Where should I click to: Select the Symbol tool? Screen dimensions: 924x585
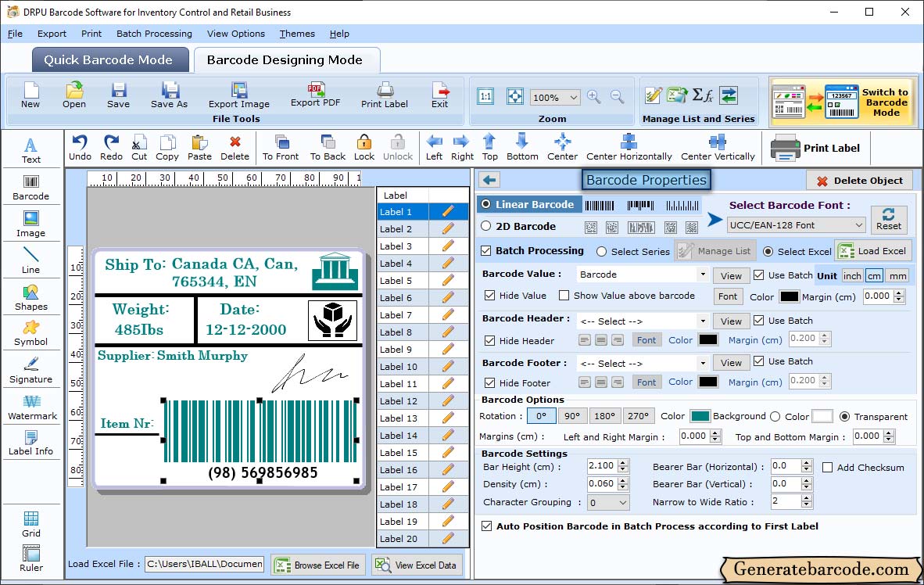tap(30, 333)
